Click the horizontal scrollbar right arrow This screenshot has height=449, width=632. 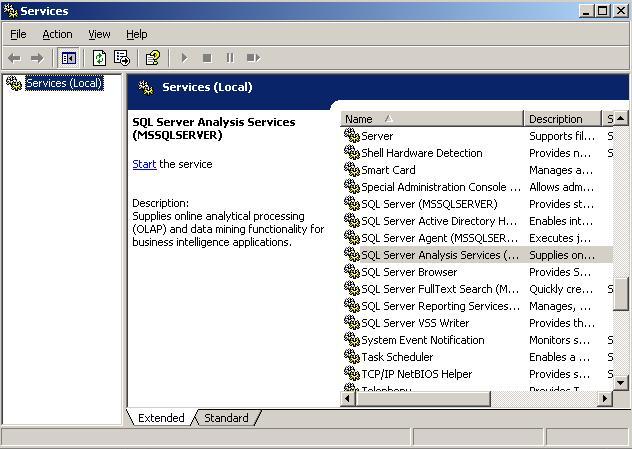604,399
